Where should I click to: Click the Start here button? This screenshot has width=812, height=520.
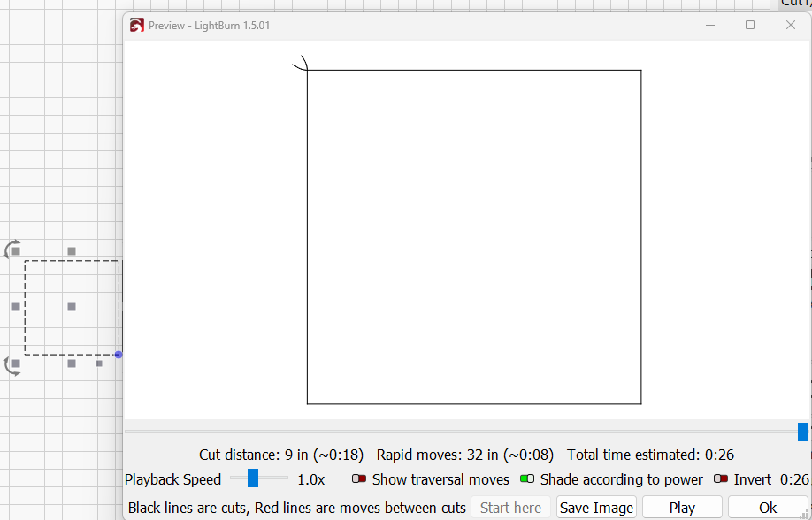[x=510, y=508]
